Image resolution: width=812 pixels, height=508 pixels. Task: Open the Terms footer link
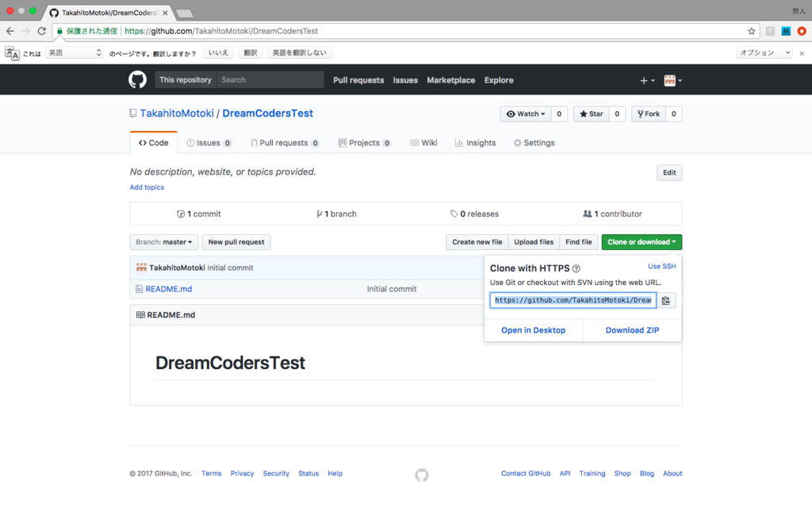(x=211, y=474)
